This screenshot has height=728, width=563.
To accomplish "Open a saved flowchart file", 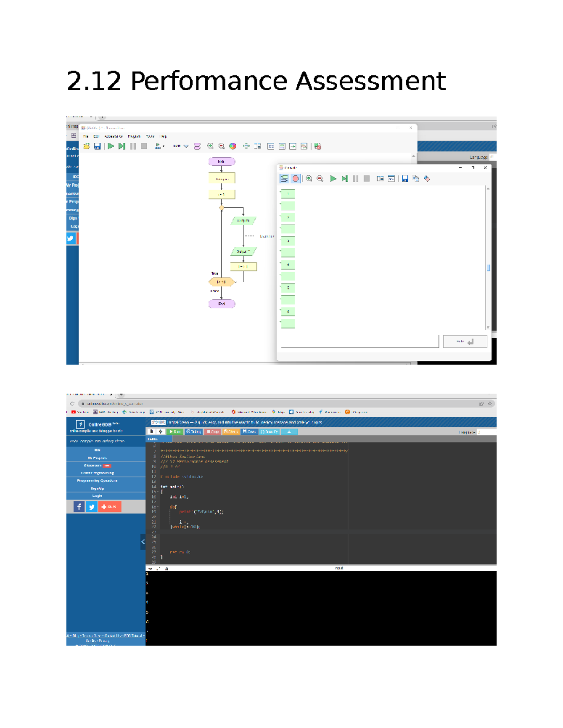I will coord(86,146).
